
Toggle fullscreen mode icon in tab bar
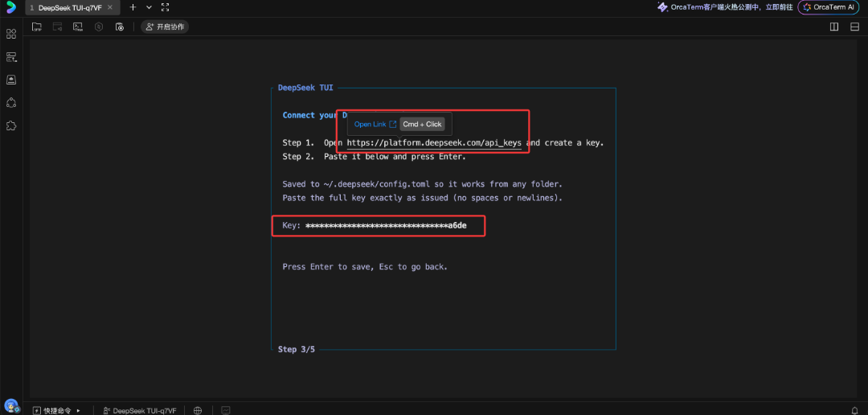click(x=165, y=7)
